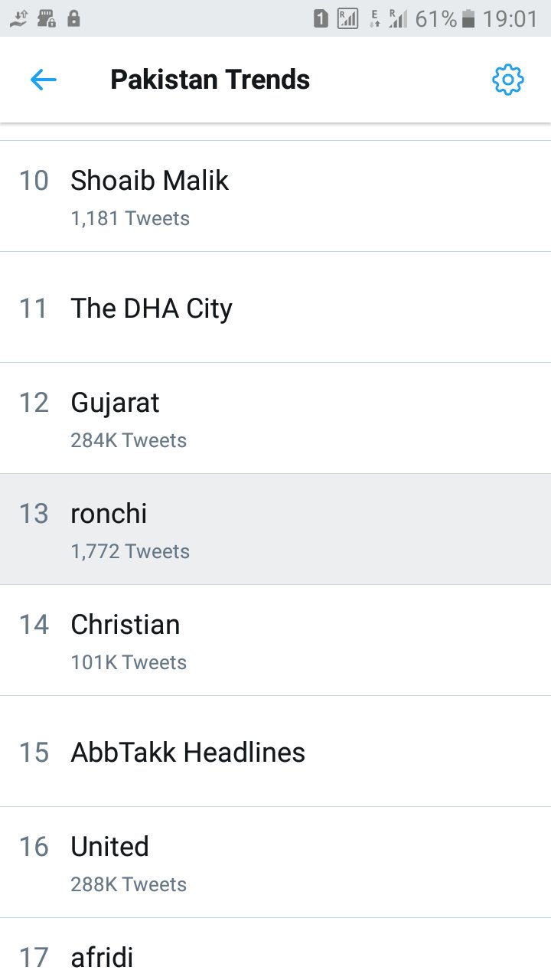Tap the 284K Tweets count under Gujarat
This screenshot has width=551, height=980.
point(129,440)
